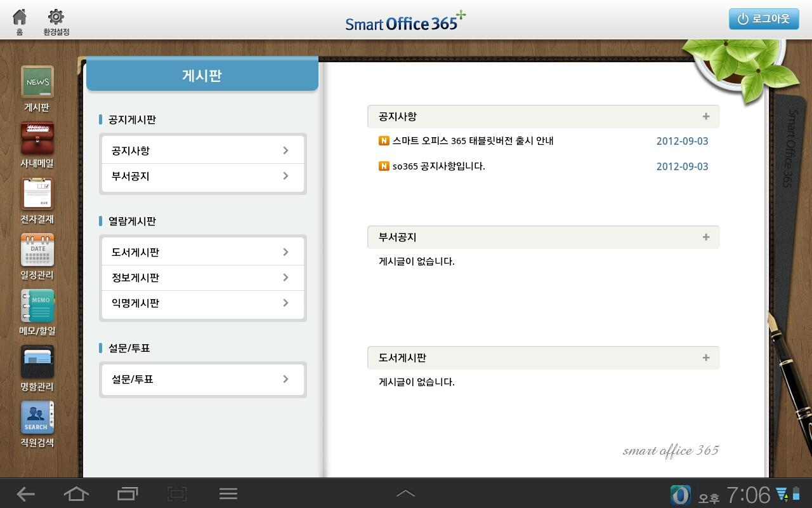Click the 공지사항 section header title
Screen dimensions: 812x508
[x=397, y=116]
